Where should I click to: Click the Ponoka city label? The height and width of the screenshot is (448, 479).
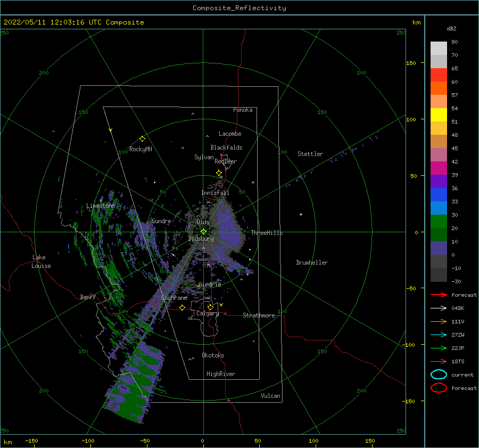click(x=243, y=110)
